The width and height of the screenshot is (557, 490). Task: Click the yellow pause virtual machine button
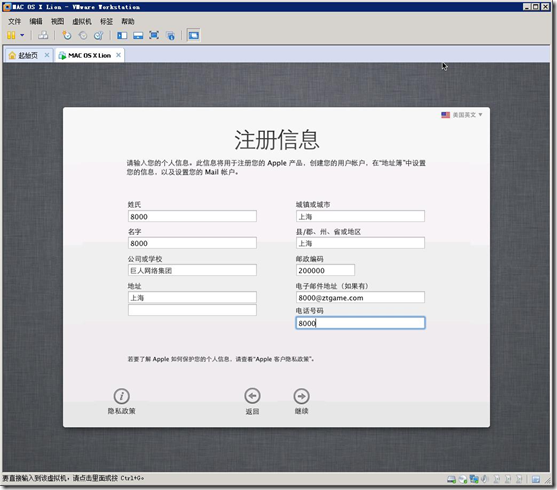point(11,35)
